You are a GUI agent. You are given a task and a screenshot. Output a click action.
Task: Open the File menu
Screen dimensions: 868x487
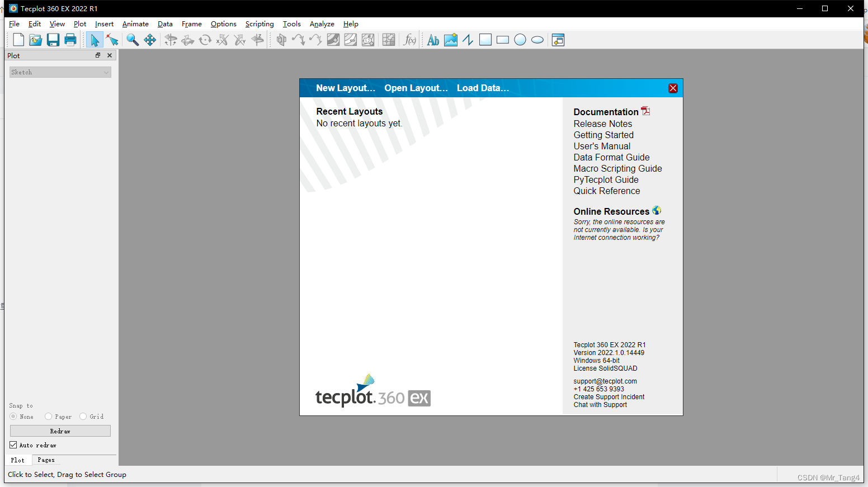[x=13, y=23]
